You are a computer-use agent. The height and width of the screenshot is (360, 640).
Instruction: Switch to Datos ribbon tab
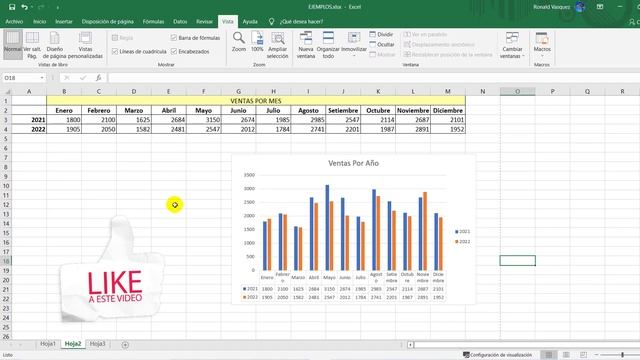click(x=180, y=22)
